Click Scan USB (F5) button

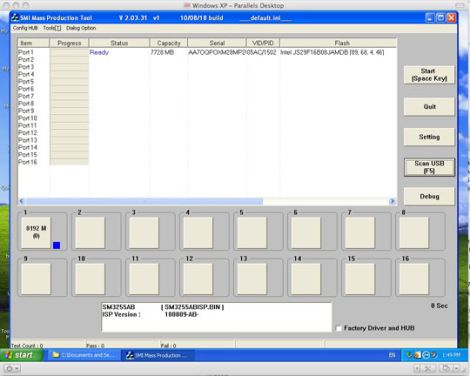pos(429,167)
